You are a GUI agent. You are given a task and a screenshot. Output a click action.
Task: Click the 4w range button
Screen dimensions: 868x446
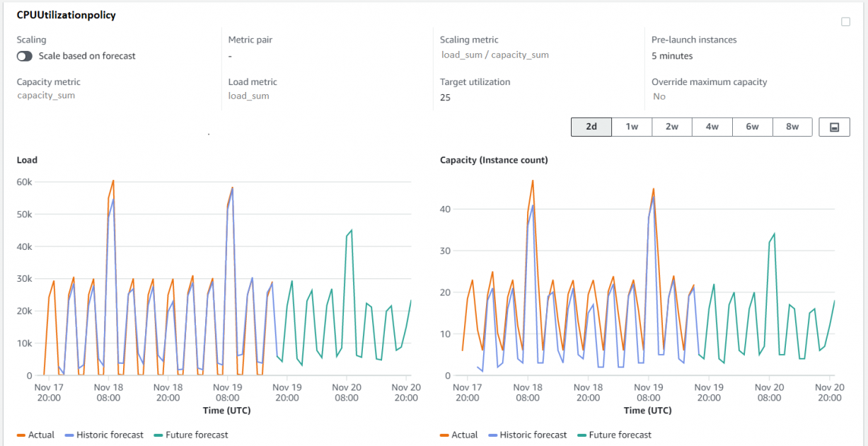(x=712, y=127)
